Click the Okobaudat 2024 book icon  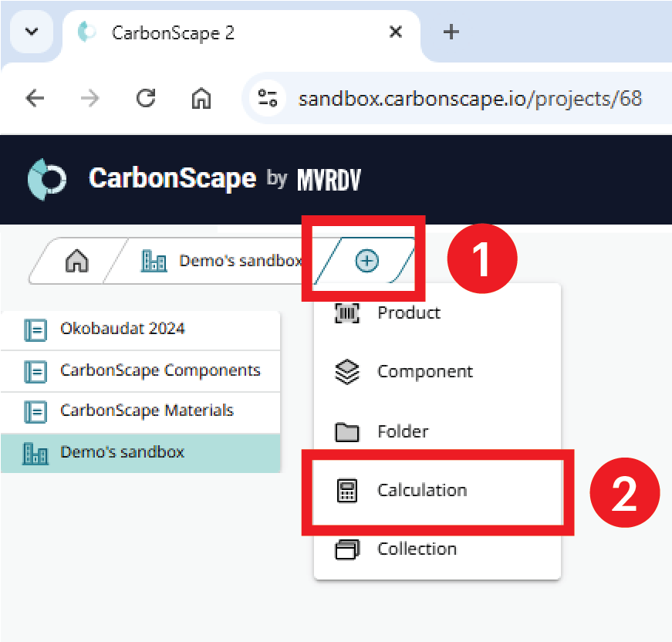pos(35,330)
